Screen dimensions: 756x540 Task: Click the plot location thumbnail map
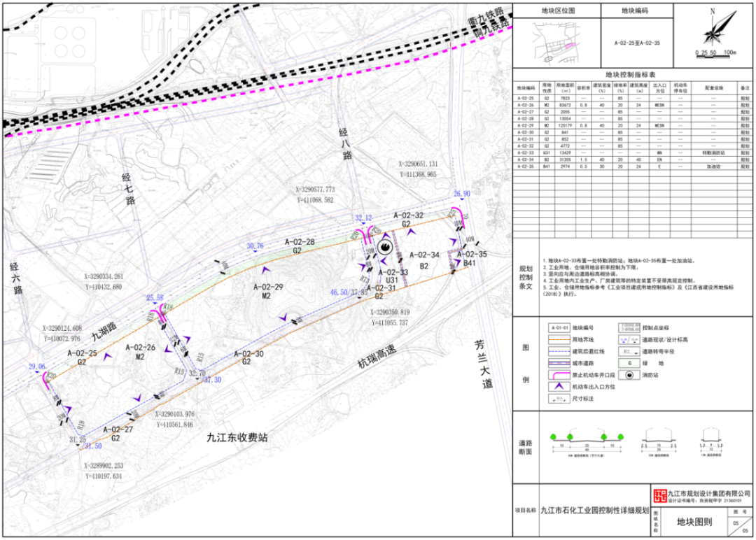click(554, 43)
